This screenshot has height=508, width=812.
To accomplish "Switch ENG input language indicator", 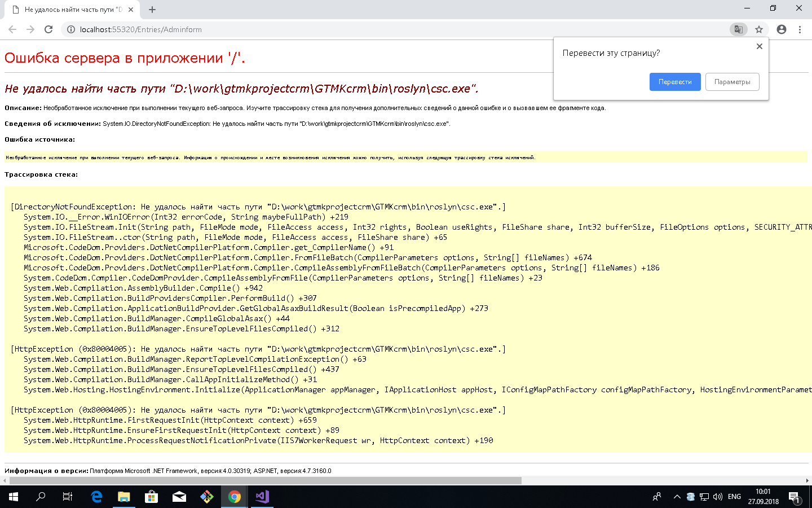I will pyautogui.click(x=734, y=497).
